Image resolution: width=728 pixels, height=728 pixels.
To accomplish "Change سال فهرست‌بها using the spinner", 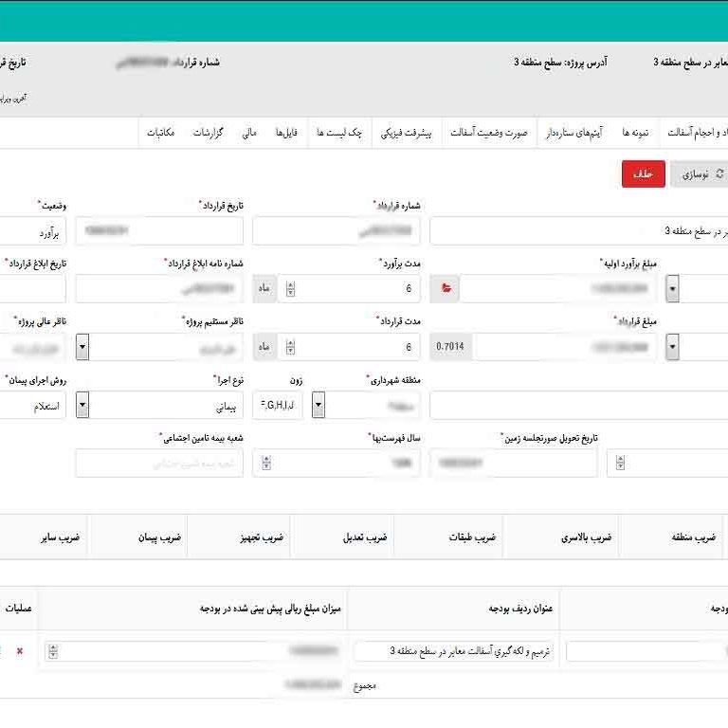I will tap(266, 464).
